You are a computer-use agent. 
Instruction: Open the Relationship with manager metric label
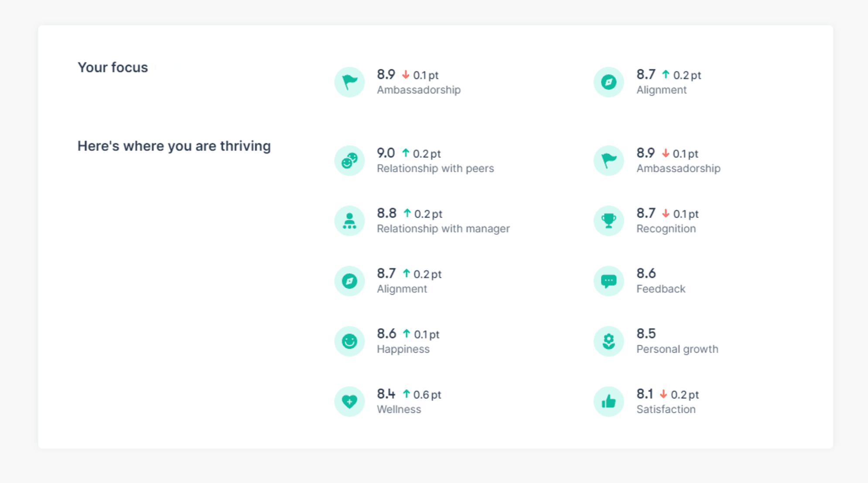pyautogui.click(x=443, y=228)
